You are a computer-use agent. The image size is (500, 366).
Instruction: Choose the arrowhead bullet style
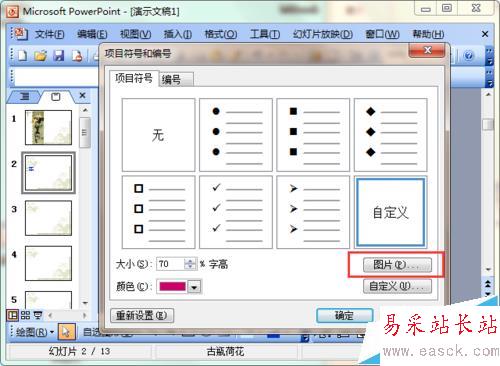[x=313, y=212]
